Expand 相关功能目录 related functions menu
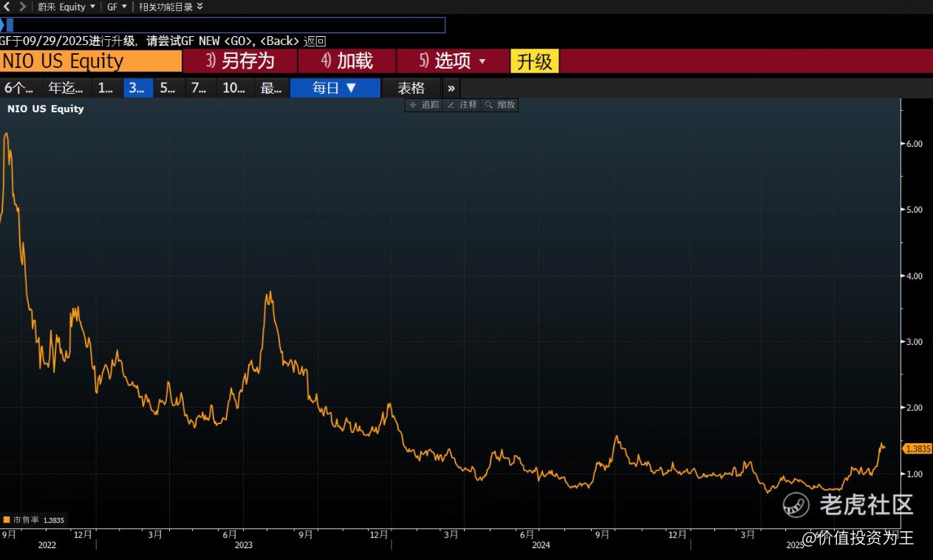933x560 pixels. tap(171, 7)
